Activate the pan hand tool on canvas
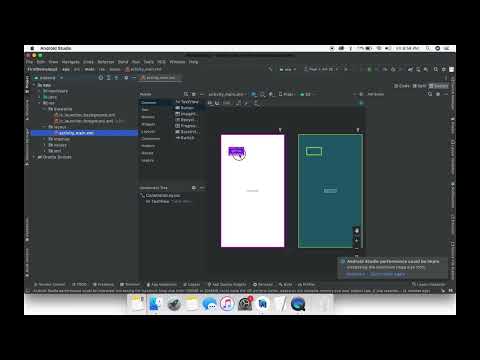 tap(357, 231)
